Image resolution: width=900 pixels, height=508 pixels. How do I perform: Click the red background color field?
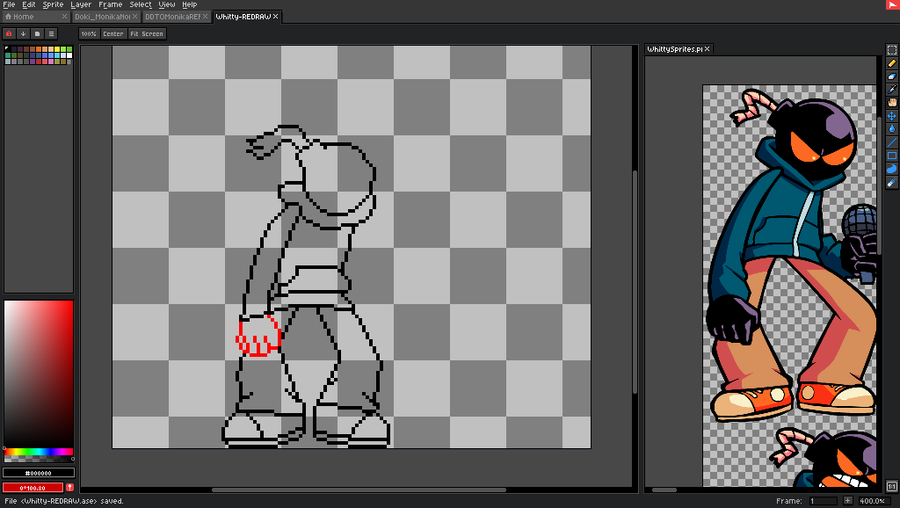pyautogui.click(x=33, y=487)
